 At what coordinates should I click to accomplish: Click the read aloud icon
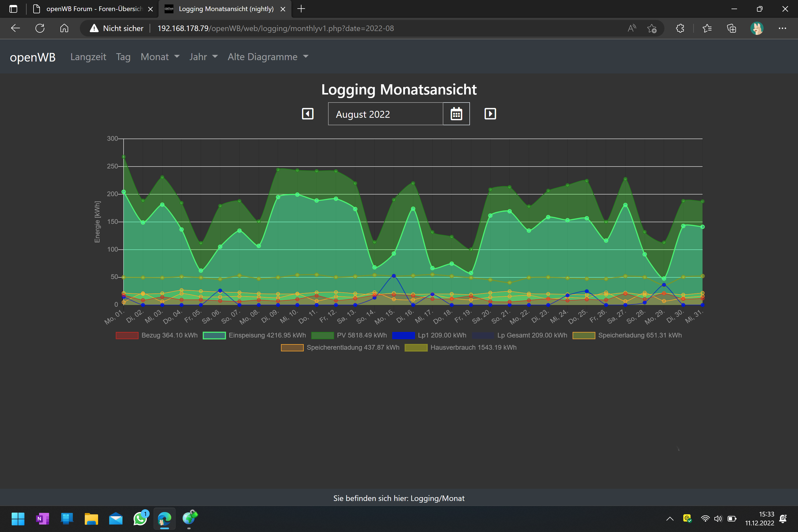[x=631, y=28]
